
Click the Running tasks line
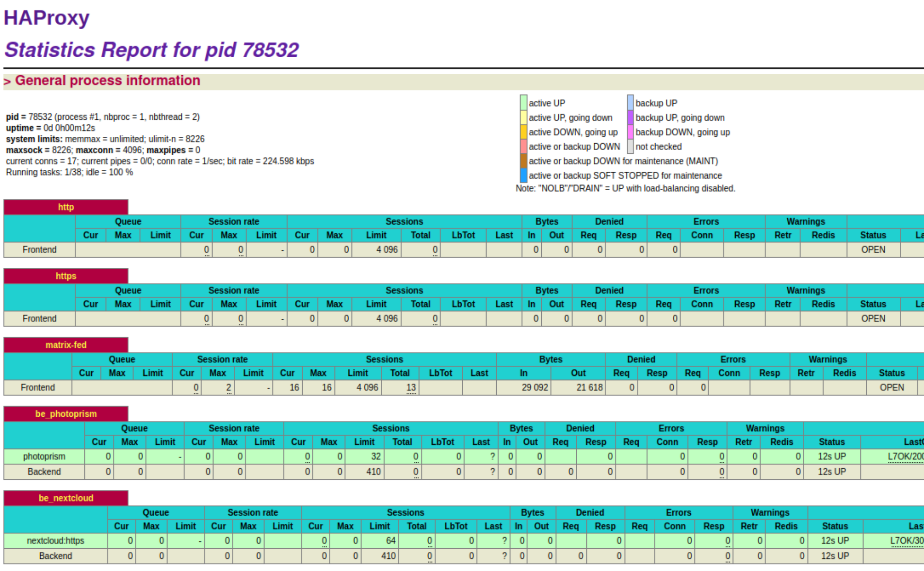pyautogui.click(x=69, y=172)
